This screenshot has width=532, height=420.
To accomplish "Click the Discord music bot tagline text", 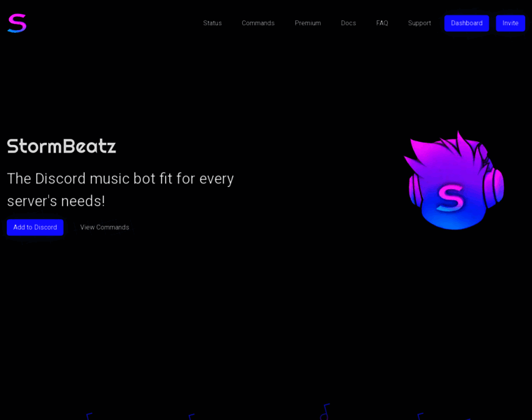I will [x=120, y=190].
